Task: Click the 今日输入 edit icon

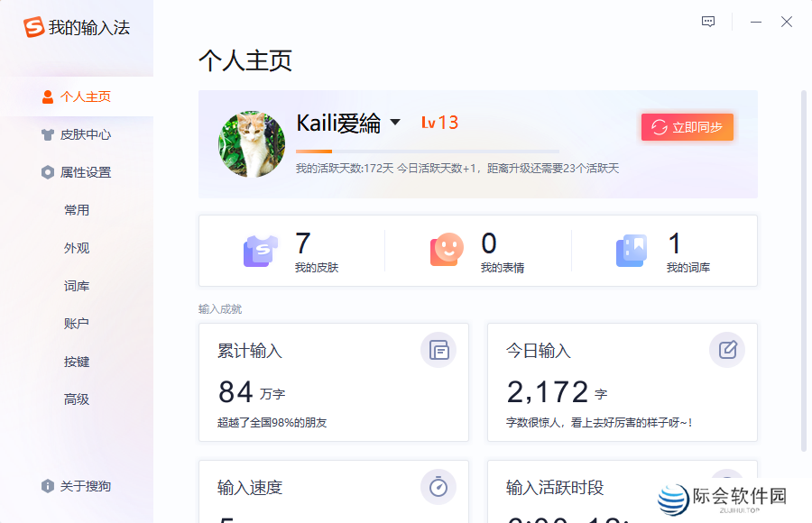Action: [727, 351]
